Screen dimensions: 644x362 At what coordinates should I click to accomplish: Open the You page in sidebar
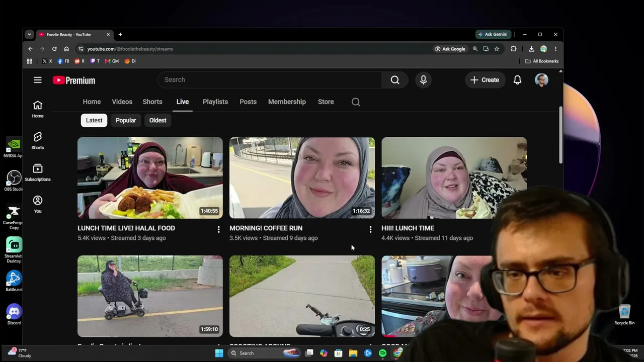tap(38, 204)
